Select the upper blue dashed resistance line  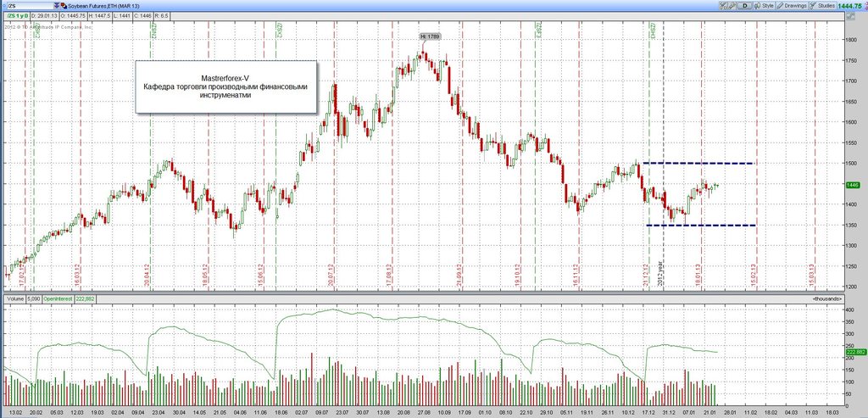pos(699,163)
